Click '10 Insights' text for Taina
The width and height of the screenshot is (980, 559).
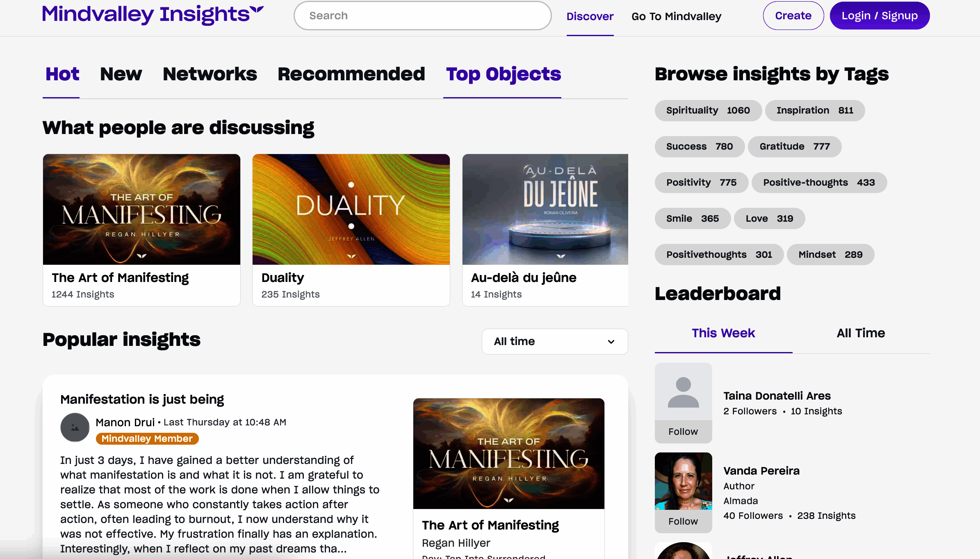click(816, 411)
